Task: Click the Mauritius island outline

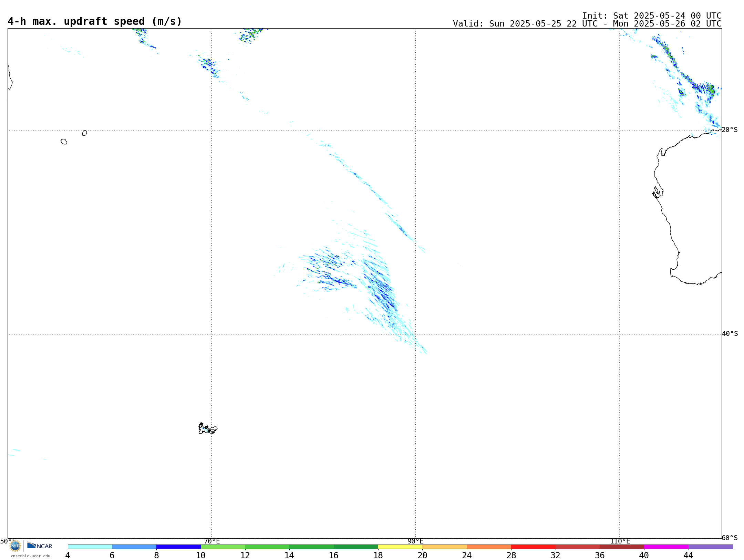Action: coord(84,133)
